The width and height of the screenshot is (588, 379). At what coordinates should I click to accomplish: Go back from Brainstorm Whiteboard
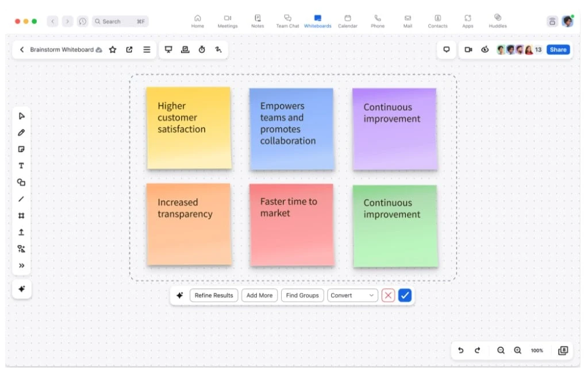tap(22, 49)
